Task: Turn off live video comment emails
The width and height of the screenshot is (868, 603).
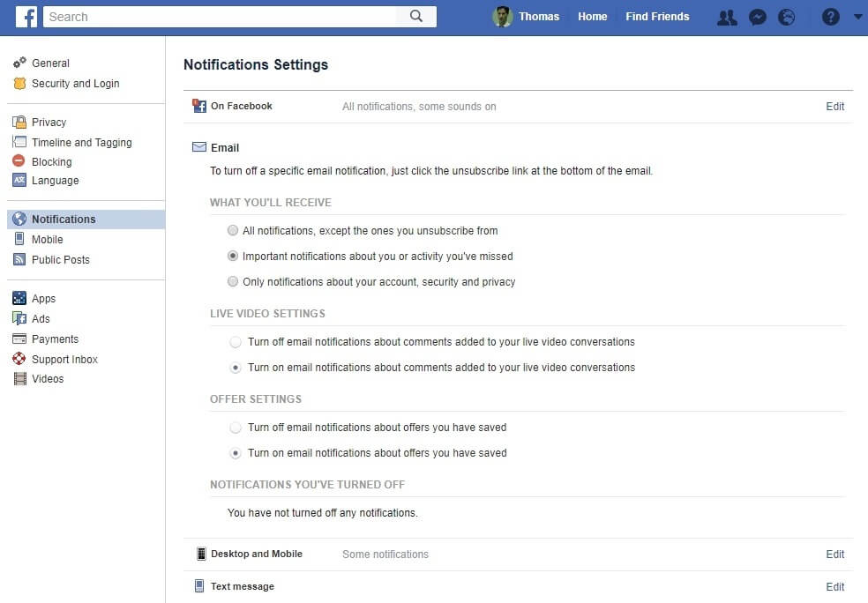Action: [x=236, y=342]
